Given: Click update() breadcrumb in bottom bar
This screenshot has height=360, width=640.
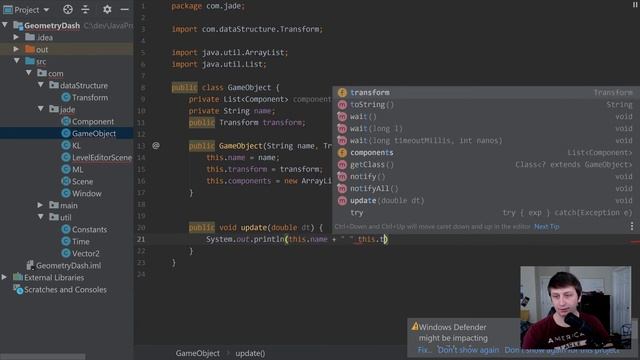Looking at the screenshot, I should (250, 353).
